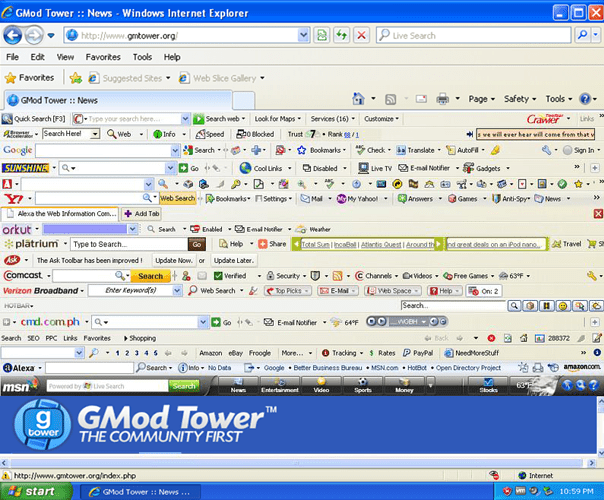Click the Ask toolbar logo icon
Screen dimensions: 604x500
point(12,260)
